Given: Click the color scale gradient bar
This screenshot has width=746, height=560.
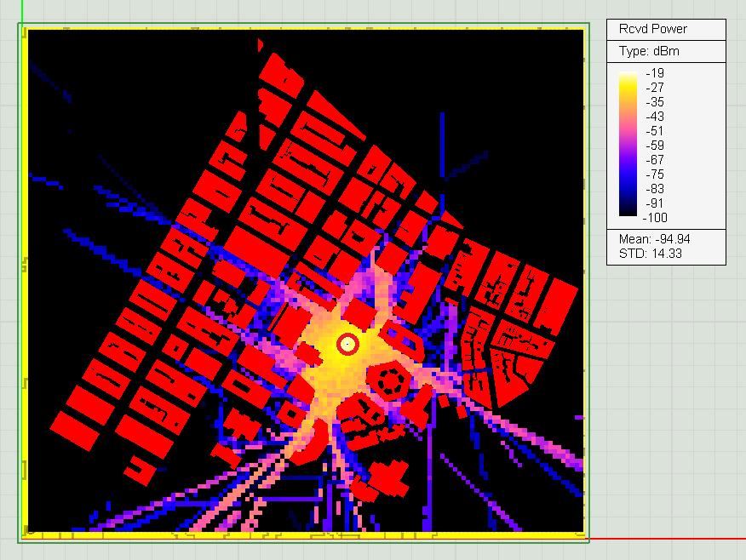Looking at the screenshot, I should (x=628, y=144).
